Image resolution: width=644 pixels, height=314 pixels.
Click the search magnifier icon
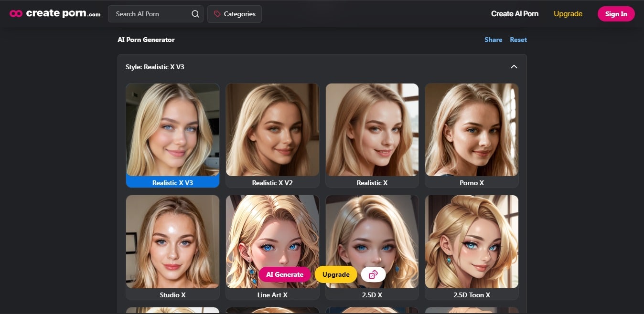tap(195, 14)
